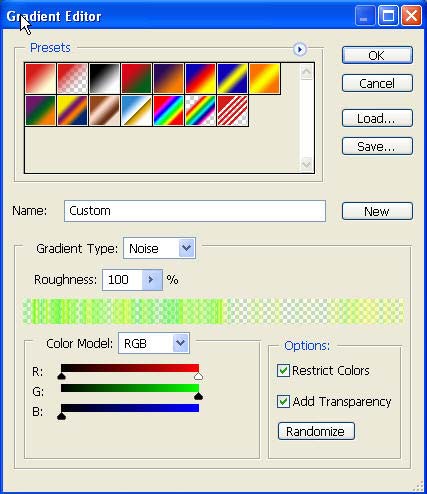Click the Randomize button
427x494 pixels.
pos(316,431)
